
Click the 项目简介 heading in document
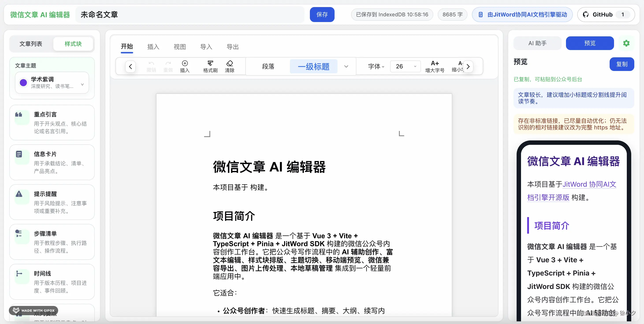[x=234, y=216]
